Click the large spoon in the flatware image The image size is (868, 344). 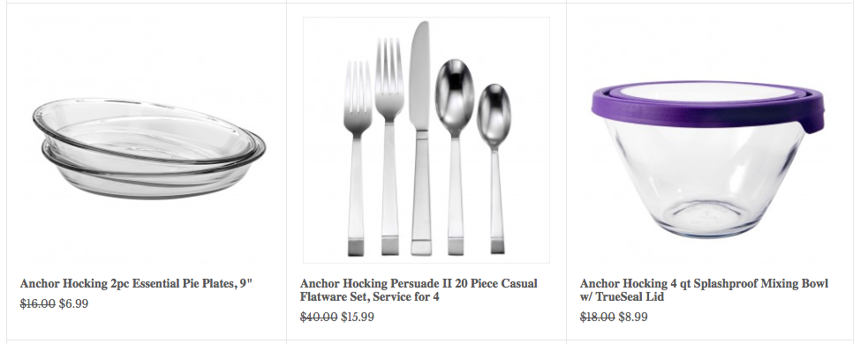(x=455, y=157)
